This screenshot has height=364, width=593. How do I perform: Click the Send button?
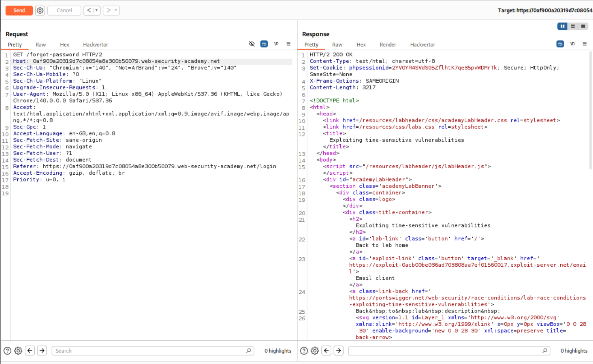click(19, 11)
